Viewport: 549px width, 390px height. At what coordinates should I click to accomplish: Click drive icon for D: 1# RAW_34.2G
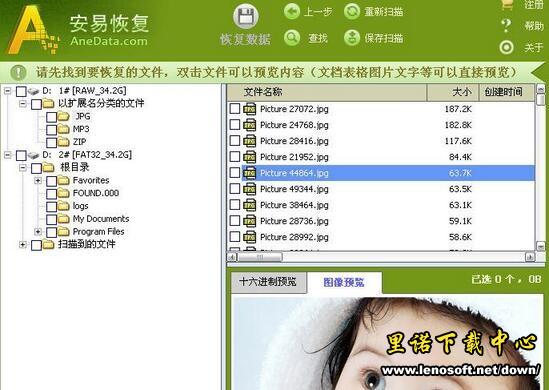pyautogui.click(x=34, y=91)
